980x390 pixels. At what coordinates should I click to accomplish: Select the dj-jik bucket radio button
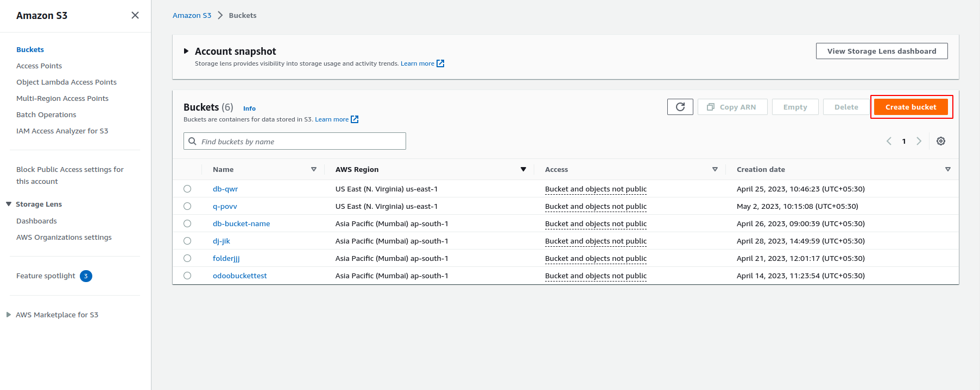tap(187, 241)
